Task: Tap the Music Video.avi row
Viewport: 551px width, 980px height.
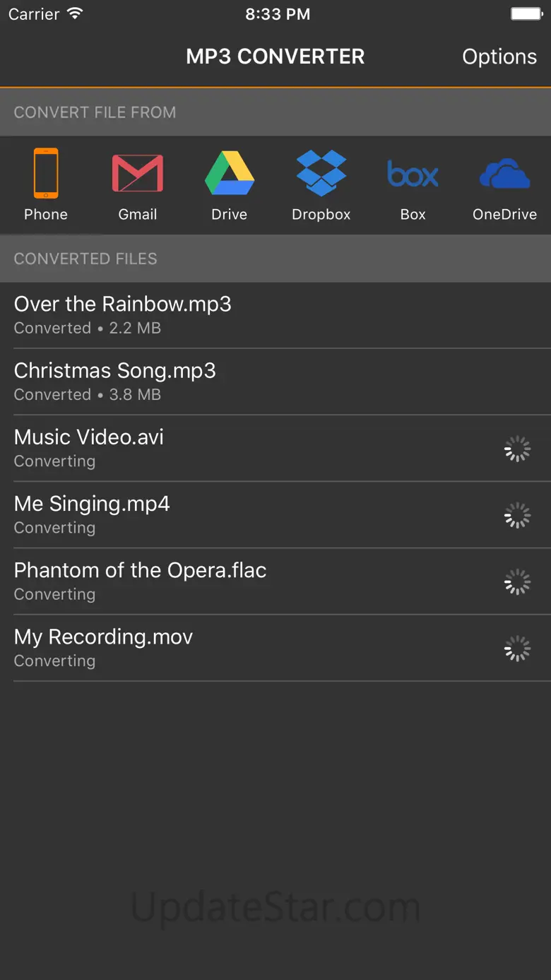Action: (x=89, y=448)
